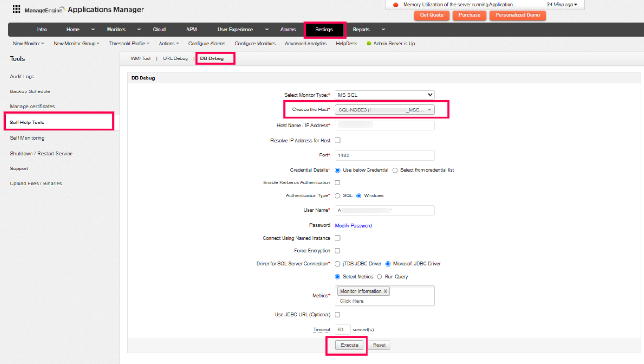The width and height of the screenshot is (644, 364).
Task: Open Configure Alarms
Action: pos(207,44)
